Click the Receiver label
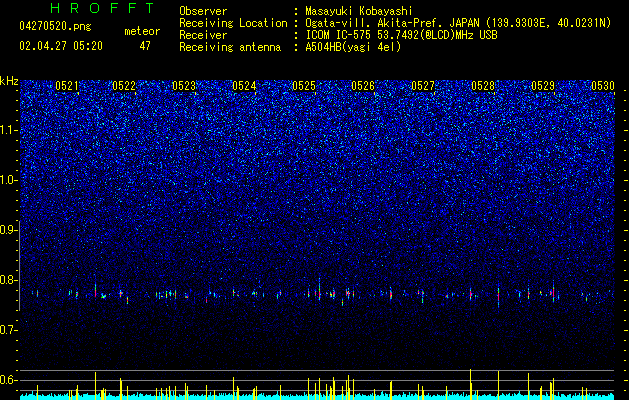 (x=203, y=35)
